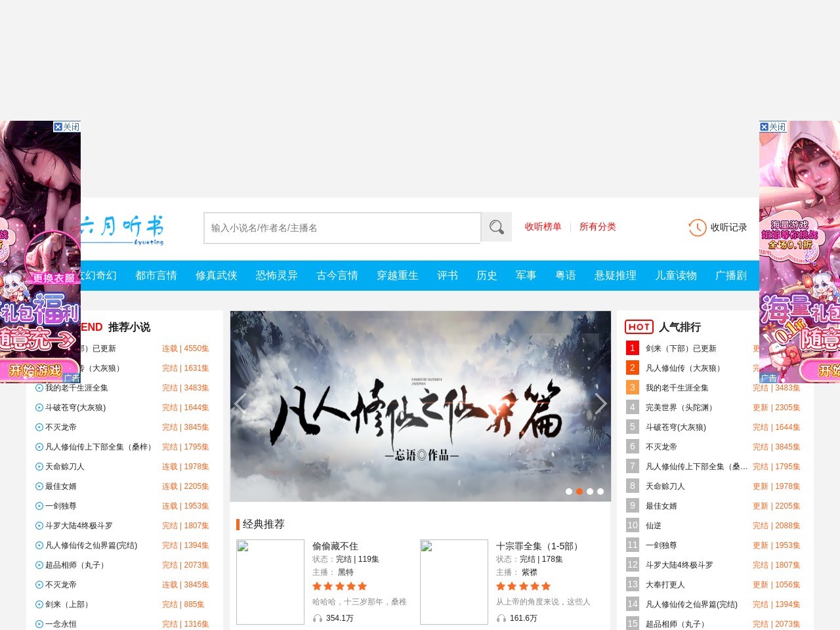Click headphone icon beside 354.1万
The height and width of the screenshot is (630, 840).
[318, 618]
